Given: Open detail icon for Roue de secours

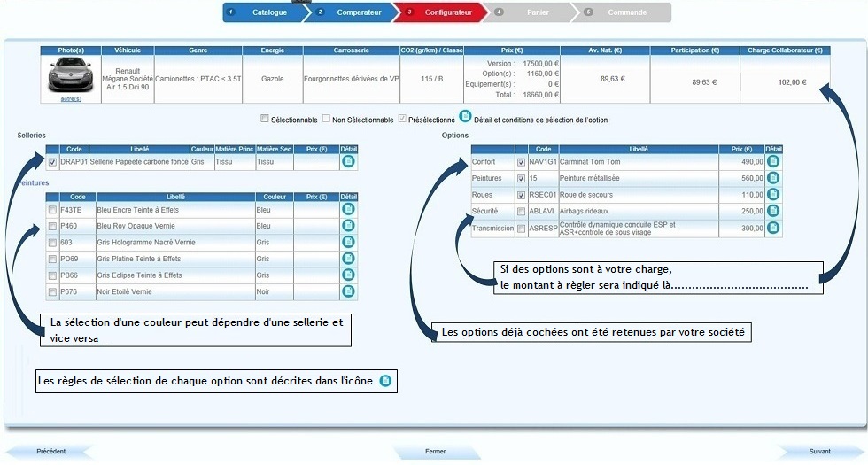Looking at the screenshot, I should point(773,194).
